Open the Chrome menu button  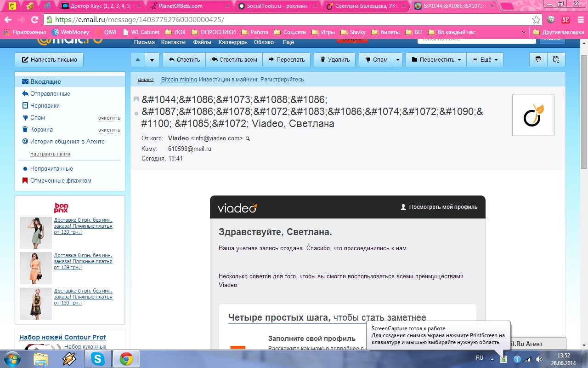click(x=580, y=20)
